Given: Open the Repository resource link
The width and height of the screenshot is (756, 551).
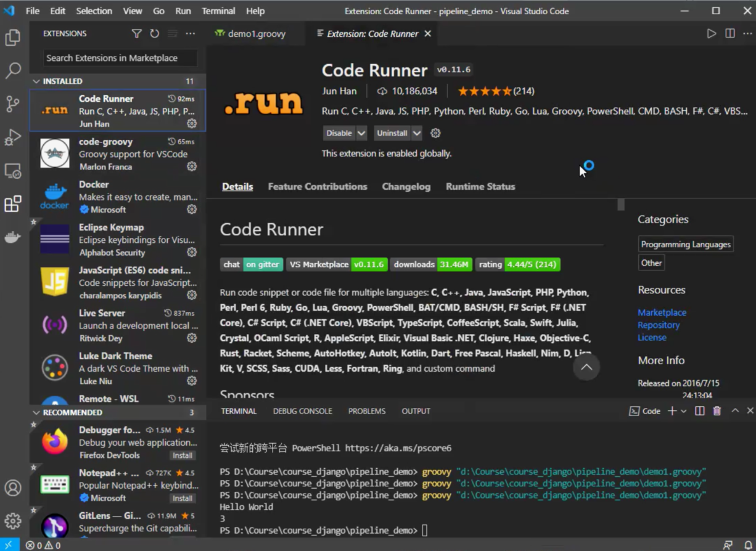Looking at the screenshot, I should [659, 325].
